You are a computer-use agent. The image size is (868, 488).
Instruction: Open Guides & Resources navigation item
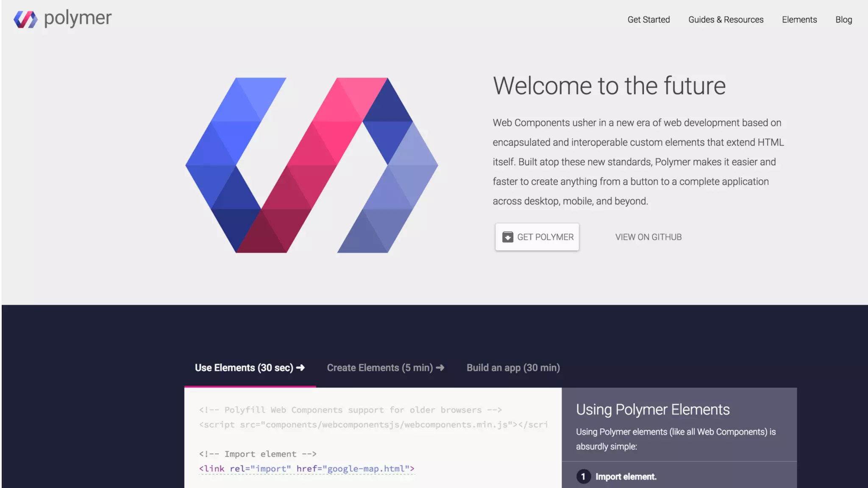(x=726, y=20)
